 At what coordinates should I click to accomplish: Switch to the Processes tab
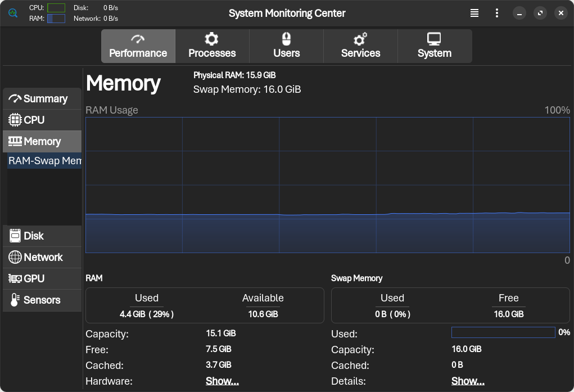[x=212, y=46]
